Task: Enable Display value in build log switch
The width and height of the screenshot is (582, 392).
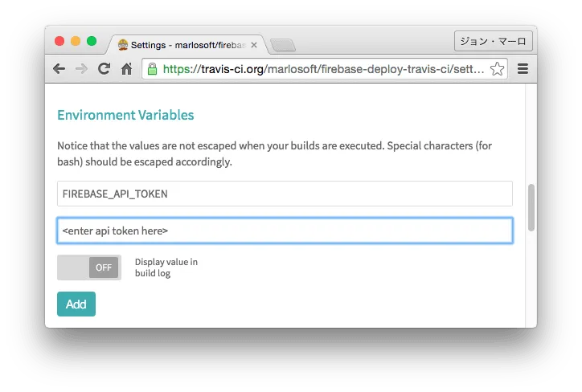Action: point(89,267)
